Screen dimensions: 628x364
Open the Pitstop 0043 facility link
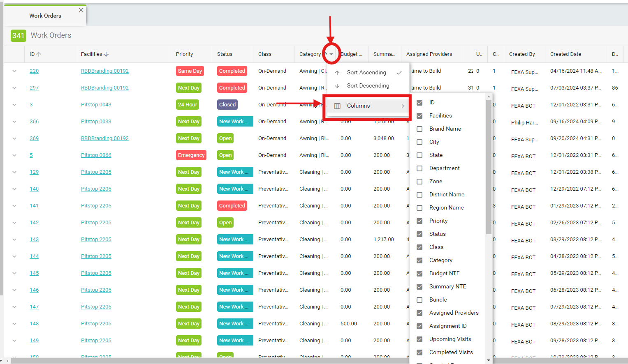click(x=96, y=105)
